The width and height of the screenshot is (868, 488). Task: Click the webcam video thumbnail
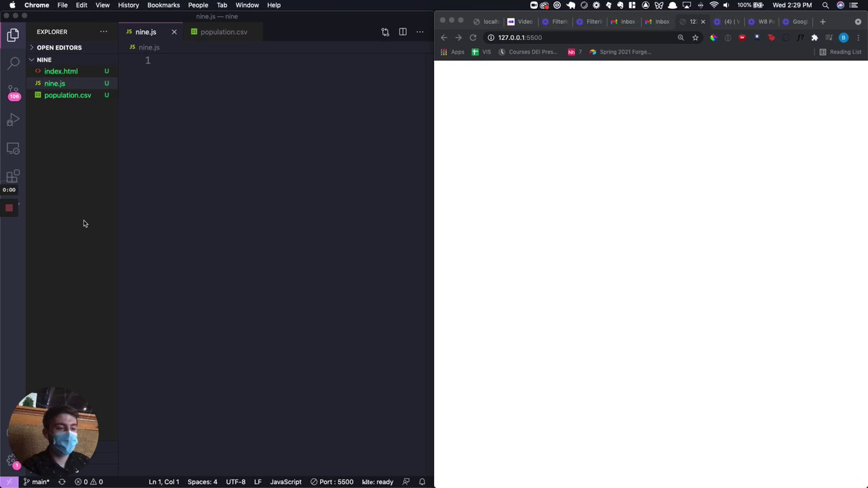55,432
